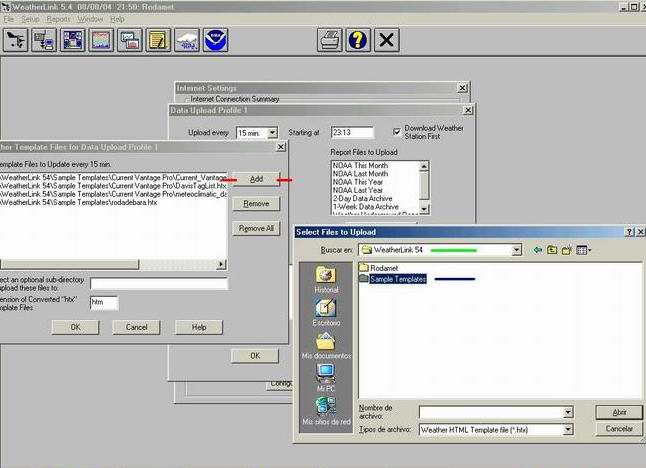
Task: Click the Cancelar button
Action: 619,429
